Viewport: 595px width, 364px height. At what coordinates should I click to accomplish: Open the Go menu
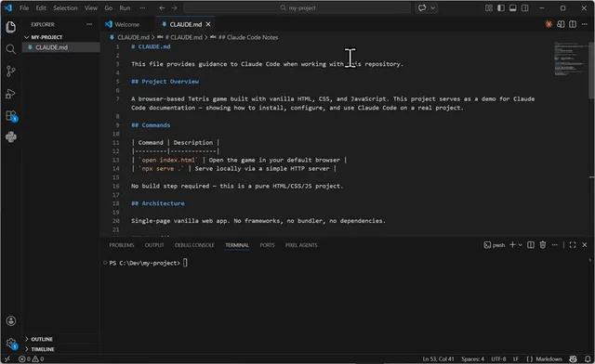coord(109,8)
